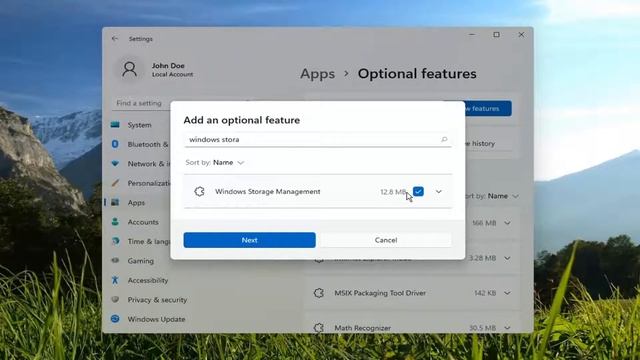
Task: Click the Windows Update sync icon
Action: click(x=115, y=319)
